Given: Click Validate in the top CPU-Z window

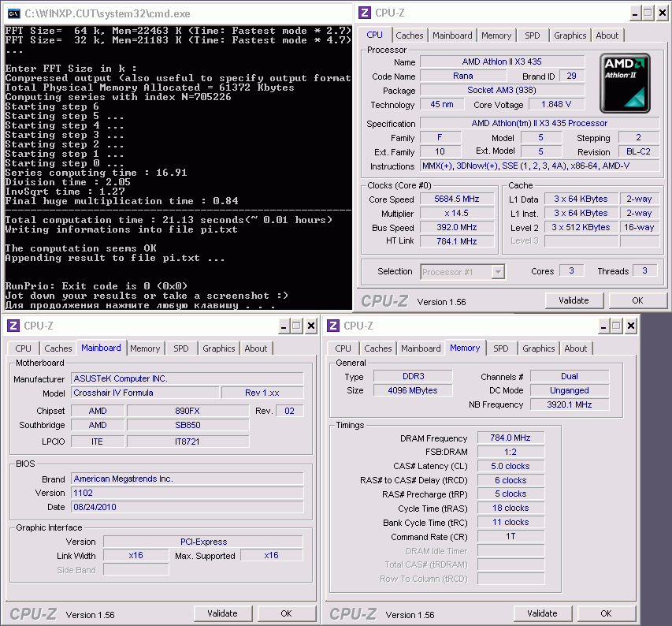Looking at the screenshot, I should point(574,300).
